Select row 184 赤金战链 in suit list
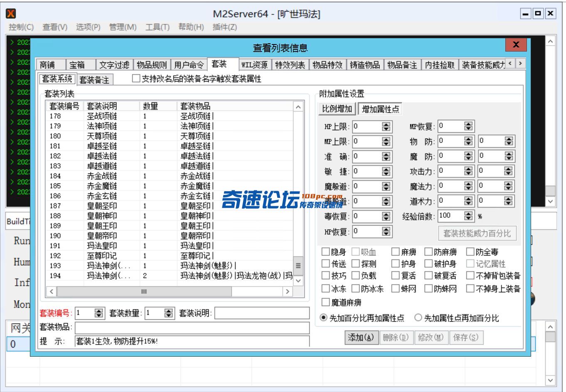566x392 pixels. pos(169,176)
